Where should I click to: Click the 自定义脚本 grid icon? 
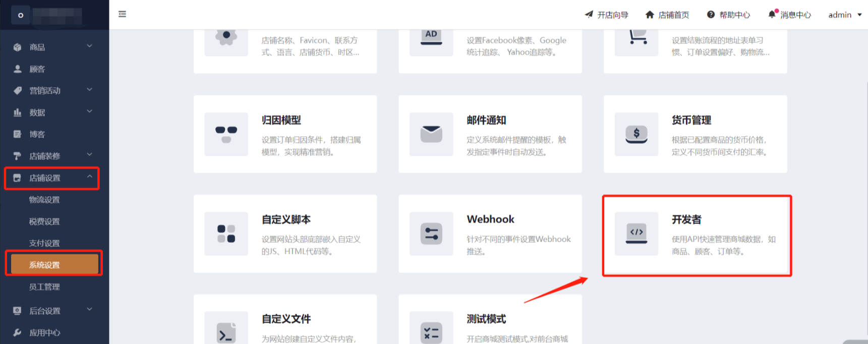226,234
